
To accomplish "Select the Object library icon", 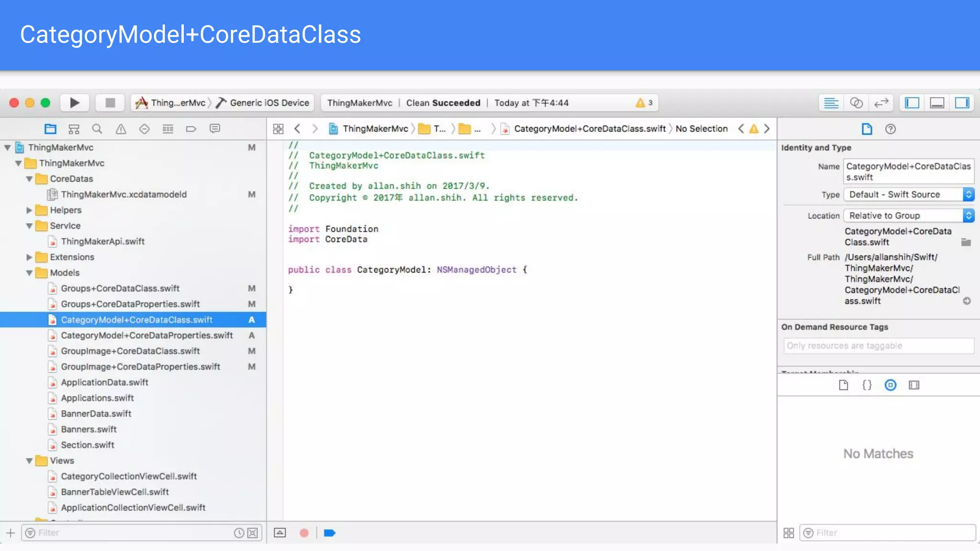I will pos(890,385).
